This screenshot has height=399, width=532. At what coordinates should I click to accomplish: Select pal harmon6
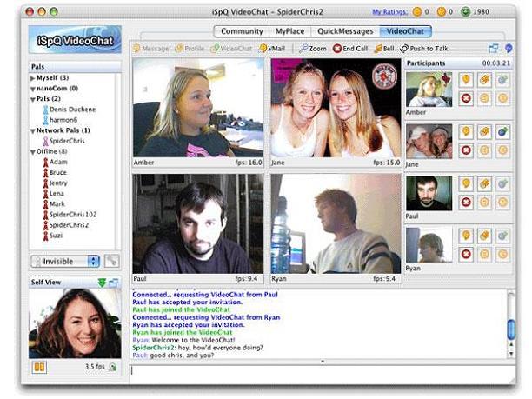60,120
